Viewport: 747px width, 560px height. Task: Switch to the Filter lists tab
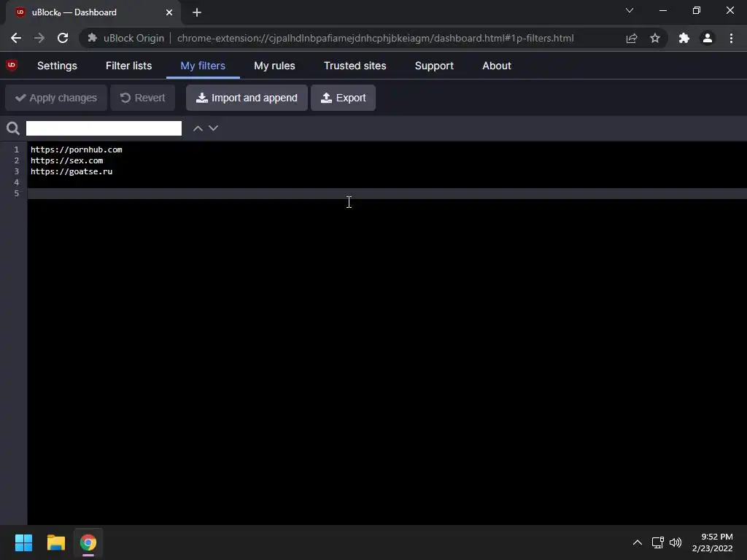[128, 66]
